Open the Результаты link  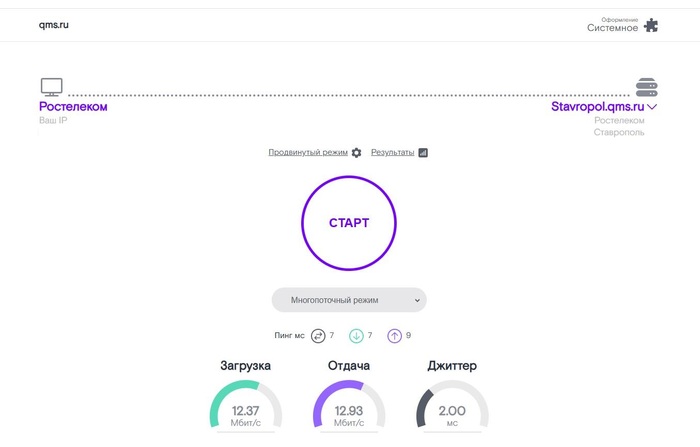(x=392, y=152)
